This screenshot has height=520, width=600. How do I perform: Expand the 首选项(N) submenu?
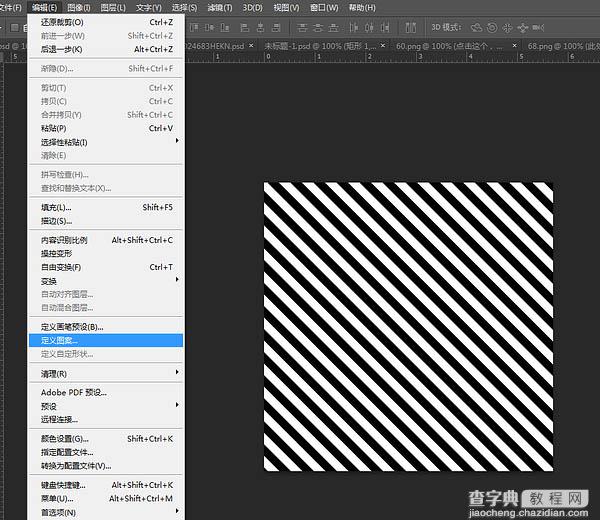coord(106,512)
